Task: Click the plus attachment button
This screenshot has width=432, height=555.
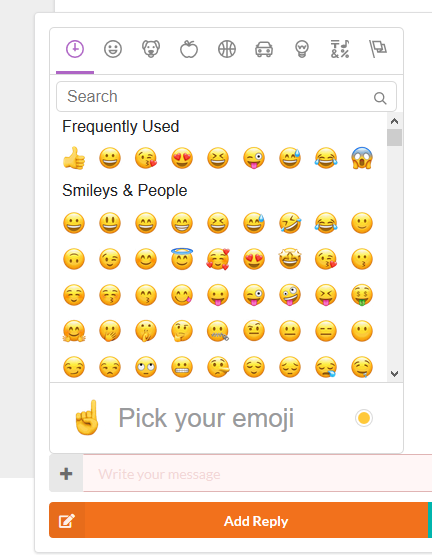Action: (x=66, y=474)
